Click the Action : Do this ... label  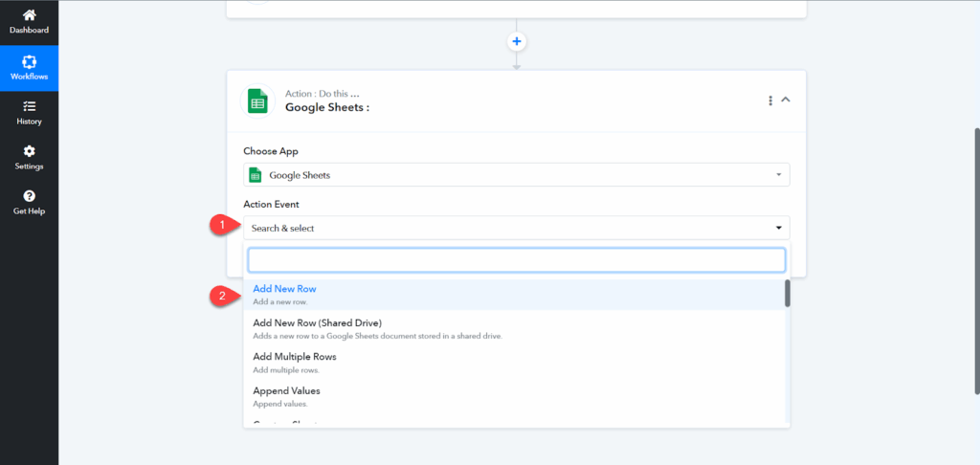coord(323,94)
